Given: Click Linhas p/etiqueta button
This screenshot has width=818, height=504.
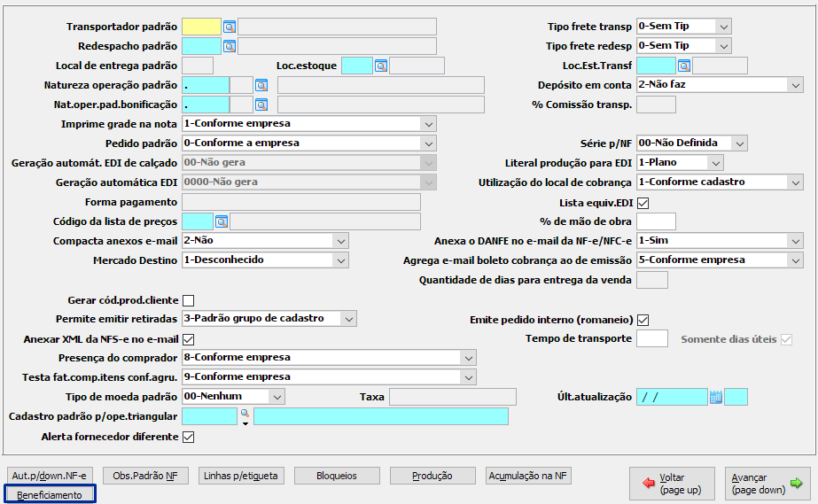Looking at the screenshot, I should tap(241, 476).
